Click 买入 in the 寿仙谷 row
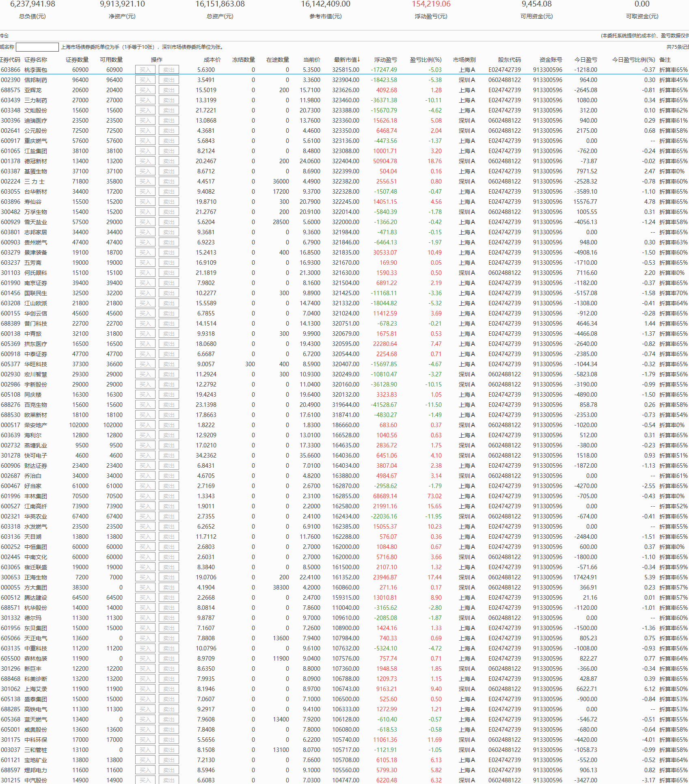Screen dimensions: 689x784 pos(145,202)
